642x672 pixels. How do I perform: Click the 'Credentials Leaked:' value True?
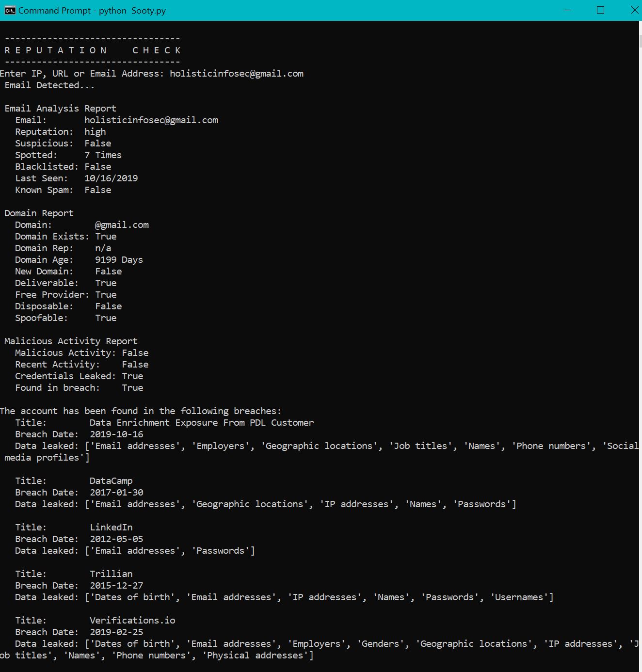tap(133, 376)
